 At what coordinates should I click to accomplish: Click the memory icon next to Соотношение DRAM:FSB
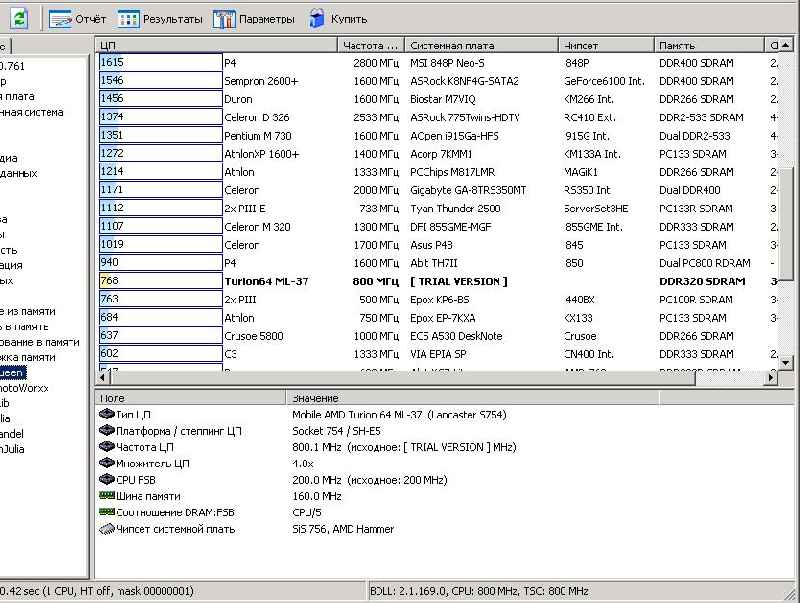tap(107, 512)
